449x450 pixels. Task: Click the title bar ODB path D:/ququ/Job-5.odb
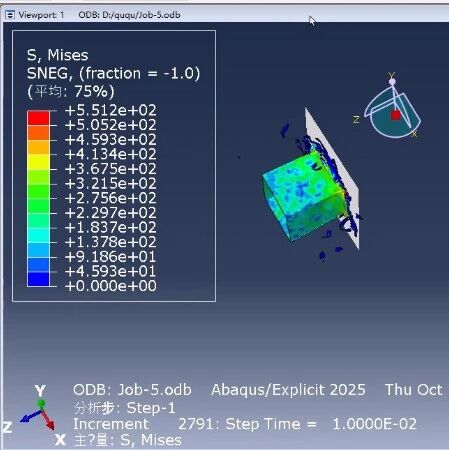pyautogui.click(x=129, y=15)
